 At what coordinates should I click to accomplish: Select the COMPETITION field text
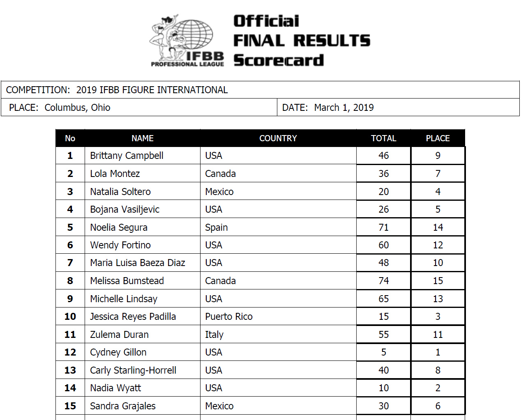(117, 90)
